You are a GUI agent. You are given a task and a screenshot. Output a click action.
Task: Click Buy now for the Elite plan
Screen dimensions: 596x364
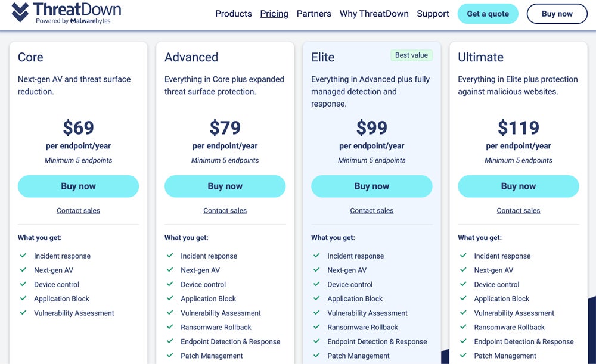pos(371,186)
